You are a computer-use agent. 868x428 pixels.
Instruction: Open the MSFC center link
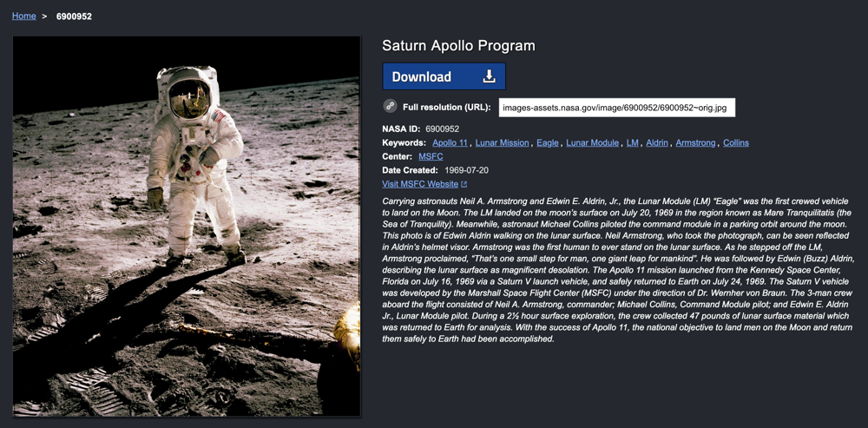(x=431, y=156)
